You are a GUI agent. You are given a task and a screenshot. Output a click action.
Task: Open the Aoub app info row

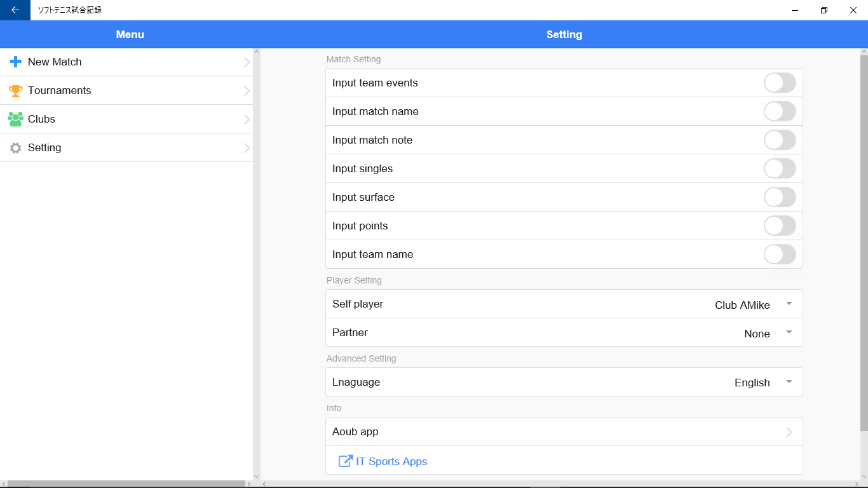pos(564,431)
